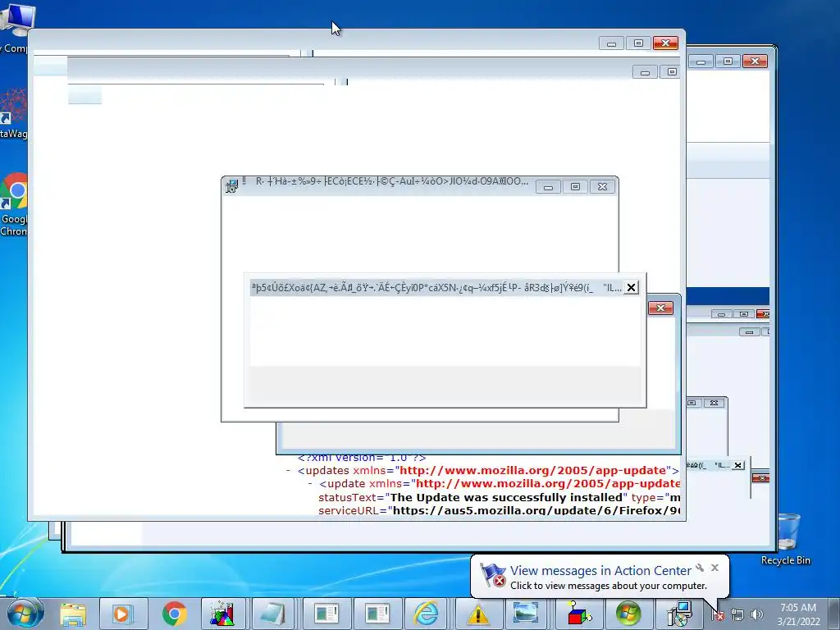Launch Windows Media Player from taskbar
The width and height of the screenshot is (840, 630).
click(x=123, y=614)
